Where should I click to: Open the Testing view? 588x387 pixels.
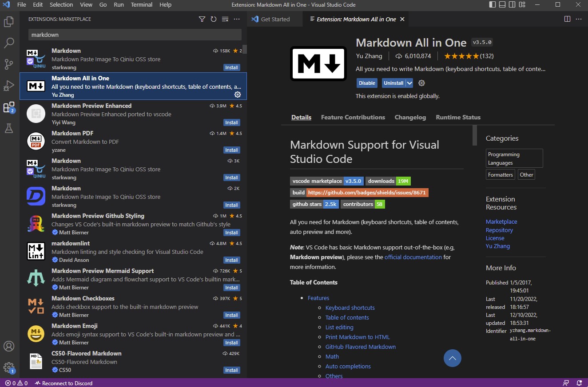9,129
